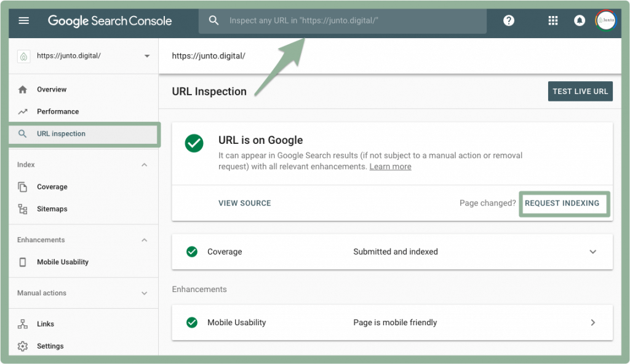Viewport: 630px width, 364px height.
Task: Click the Enhancements heading above Mobile Usability card
Action: pyautogui.click(x=199, y=289)
